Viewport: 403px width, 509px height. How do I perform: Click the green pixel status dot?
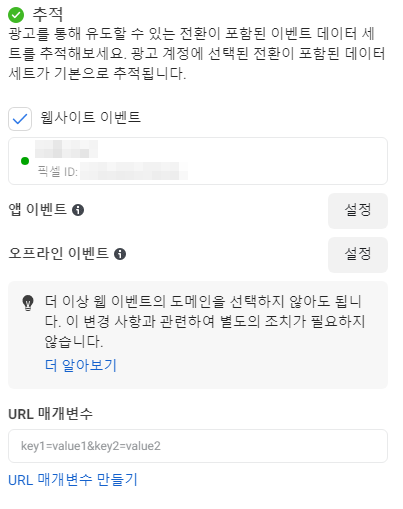coord(25,161)
